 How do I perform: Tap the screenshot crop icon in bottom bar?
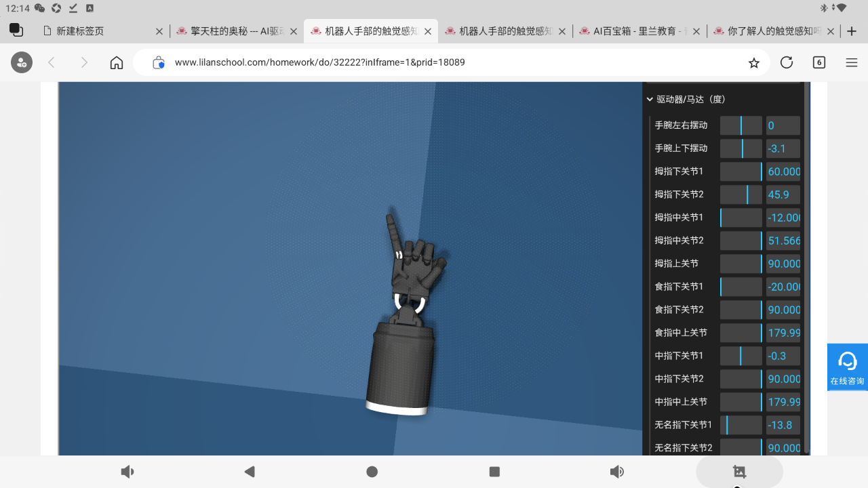[x=739, y=472]
